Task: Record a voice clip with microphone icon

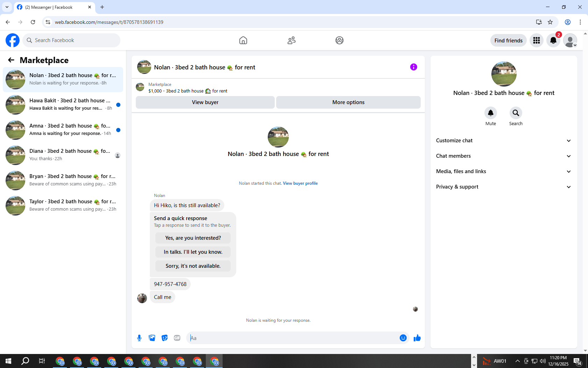Action: pyautogui.click(x=139, y=338)
